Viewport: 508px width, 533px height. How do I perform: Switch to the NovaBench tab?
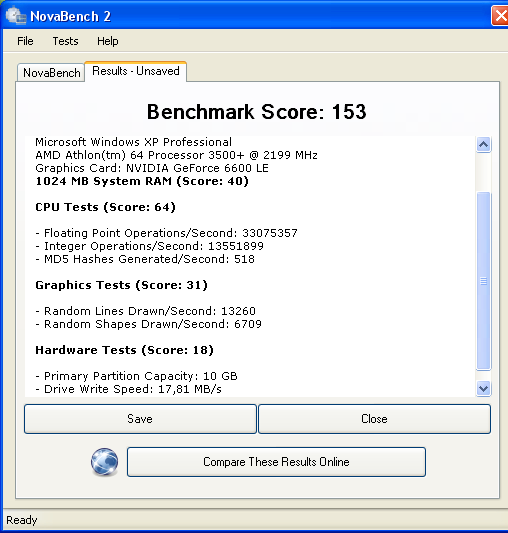click(51, 72)
